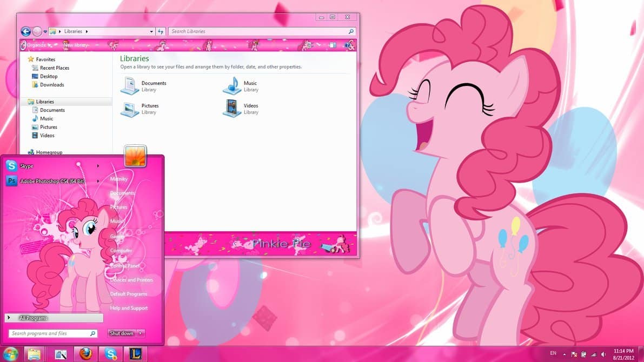644x362 pixels.
Task: Launch Firefox from the taskbar
Action: pyautogui.click(x=85, y=354)
